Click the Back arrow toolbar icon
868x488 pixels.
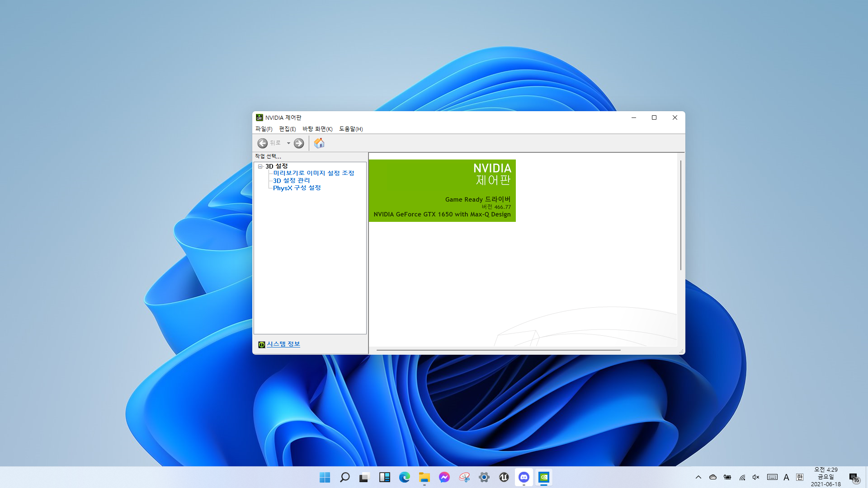tap(262, 143)
